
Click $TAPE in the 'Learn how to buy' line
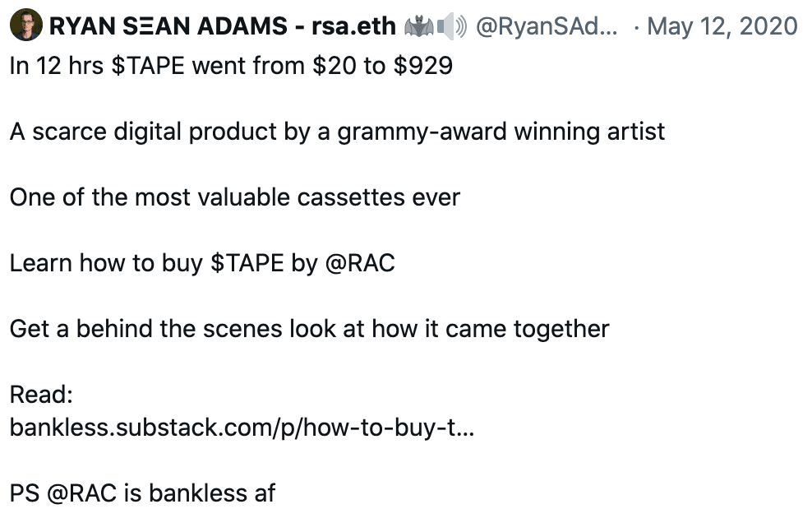pos(247,263)
